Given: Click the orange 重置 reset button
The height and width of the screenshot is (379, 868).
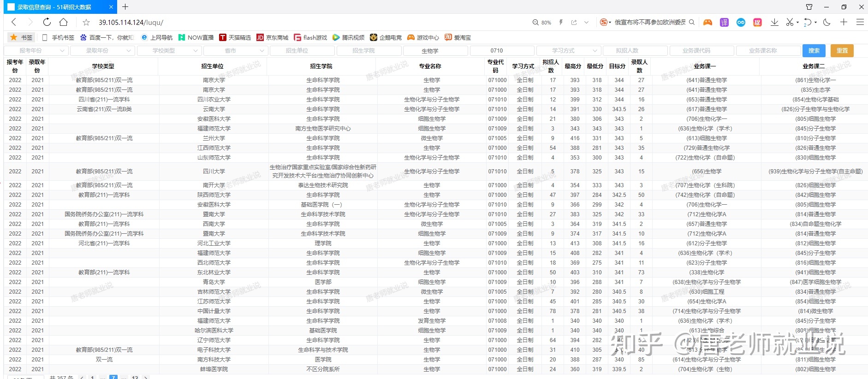Looking at the screenshot, I should (842, 51).
